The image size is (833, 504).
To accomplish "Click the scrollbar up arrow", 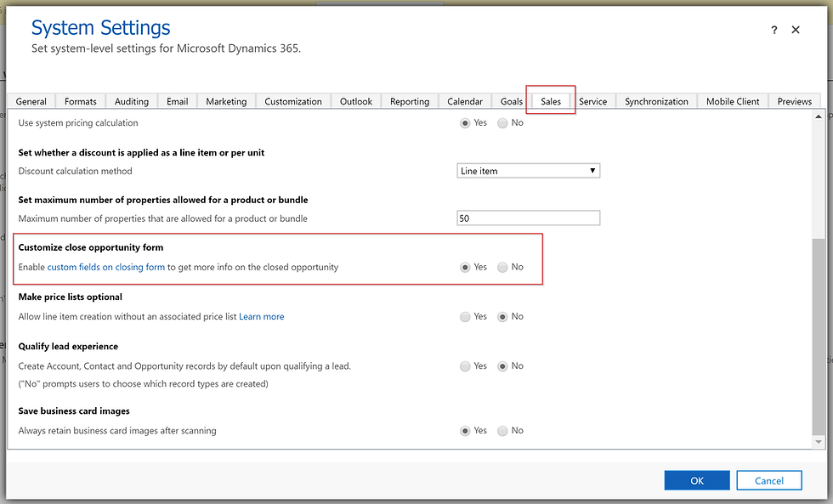I will point(818,116).
